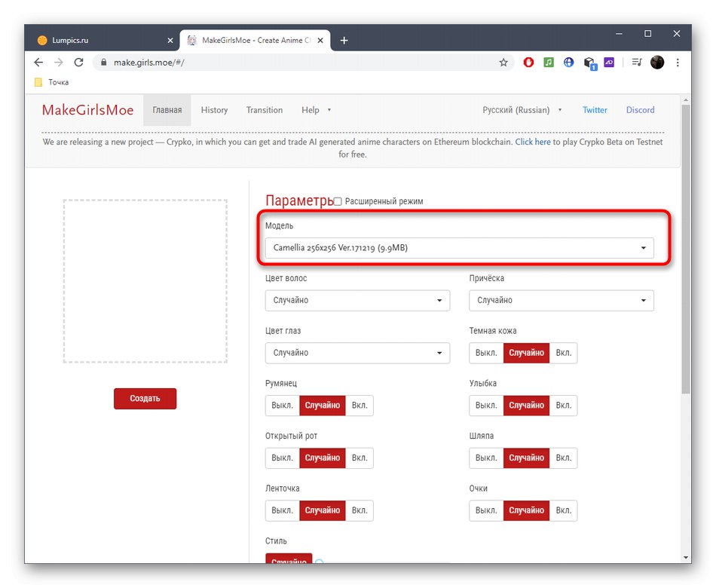Open the Точка bookmark folder

tap(51, 82)
